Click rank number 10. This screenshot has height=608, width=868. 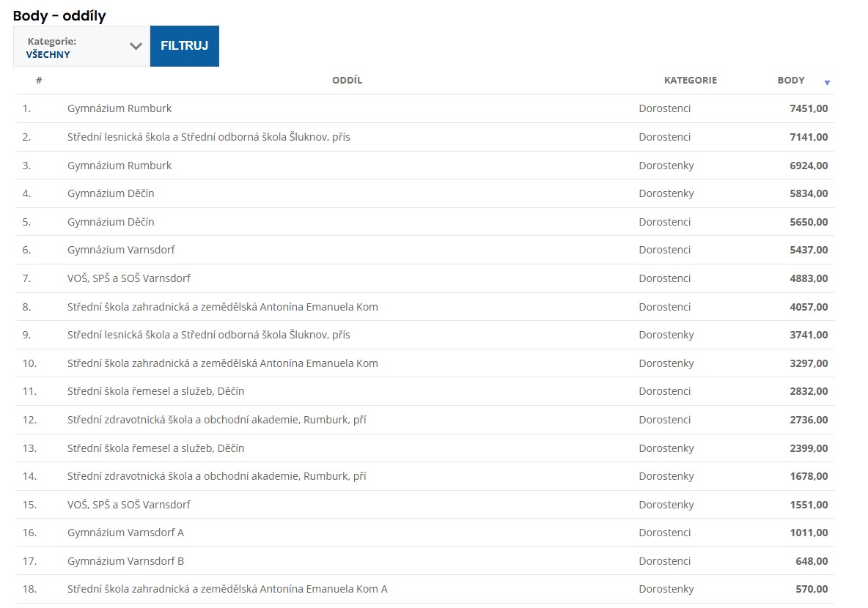point(29,363)
